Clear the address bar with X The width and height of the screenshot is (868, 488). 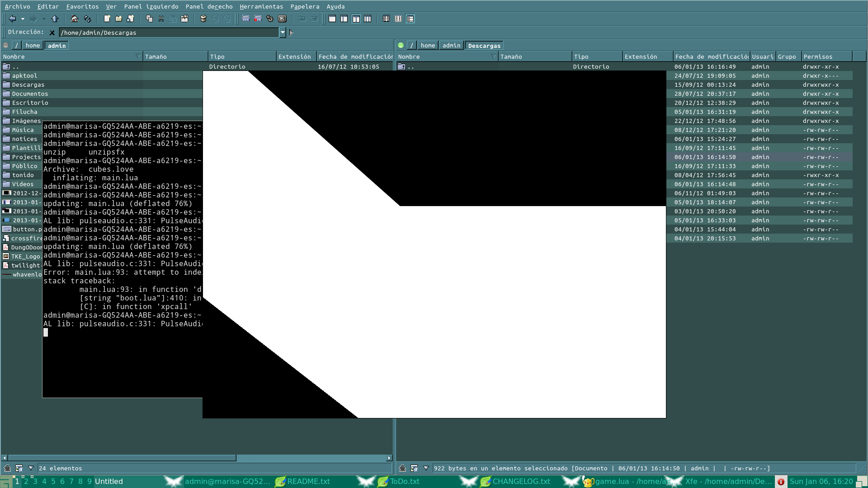[52, 33]
